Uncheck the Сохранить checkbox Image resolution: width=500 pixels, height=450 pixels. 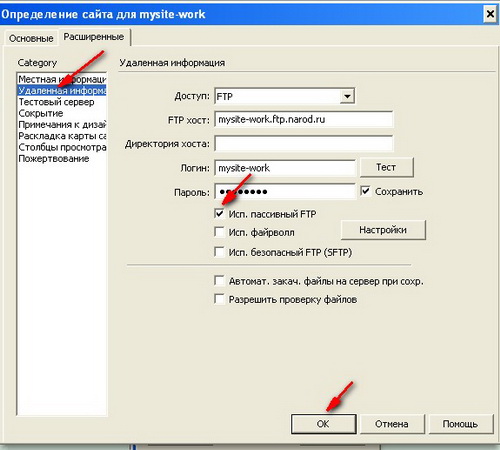pyautogui.click(x=366, y=191)
